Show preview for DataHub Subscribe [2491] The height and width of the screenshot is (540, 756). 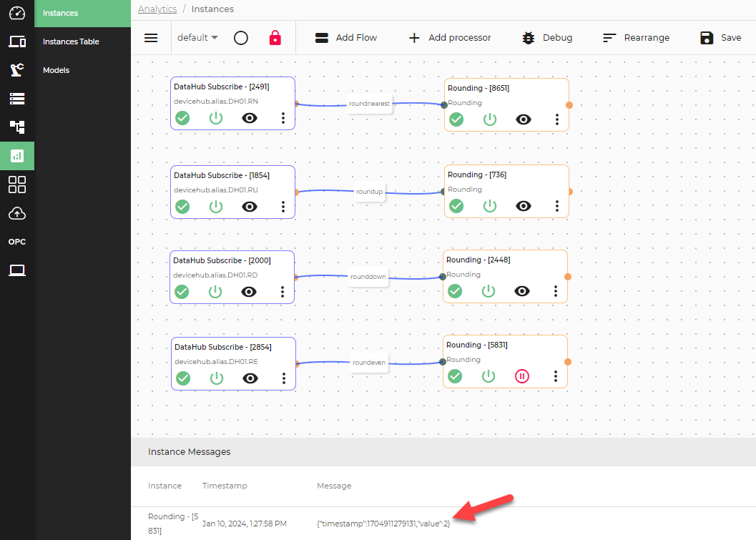click(x=249, y=117)
